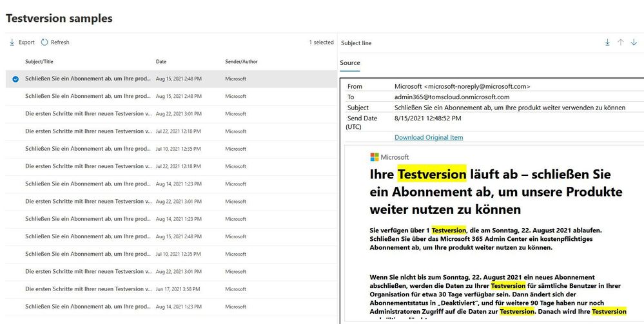
Task: Uncheck the selected row's blue checkmark
Action: coord(15,79)
